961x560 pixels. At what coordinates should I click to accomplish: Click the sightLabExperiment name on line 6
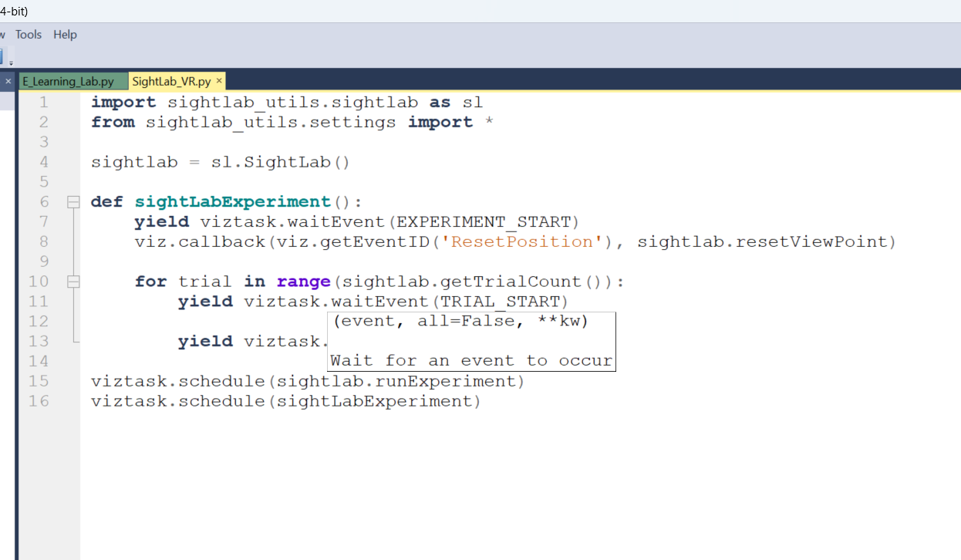point(232,202)
